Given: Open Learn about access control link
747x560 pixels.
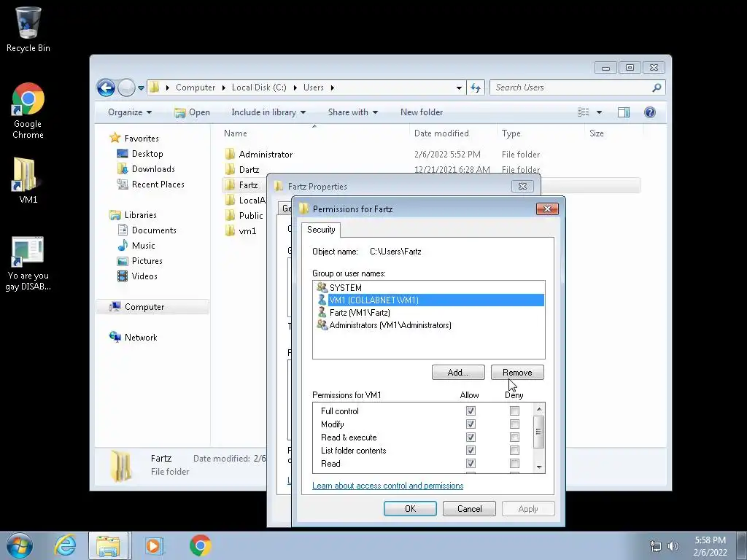Looking at the screenshot, I should tap(388, 486).
